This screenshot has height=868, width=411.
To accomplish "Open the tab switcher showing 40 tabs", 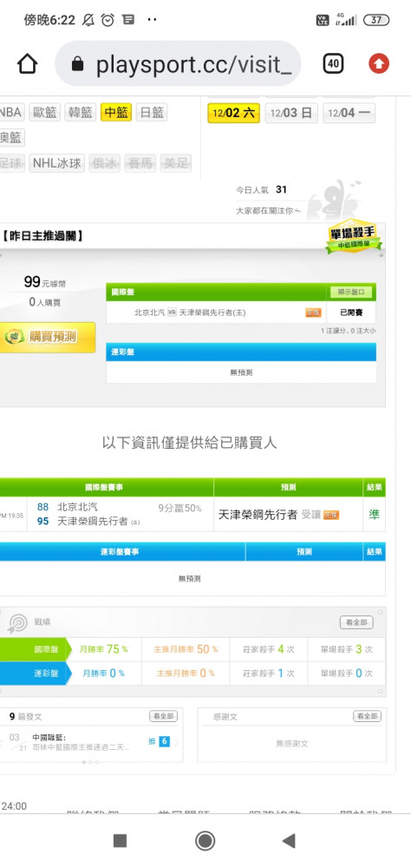I will click(333, 64).
